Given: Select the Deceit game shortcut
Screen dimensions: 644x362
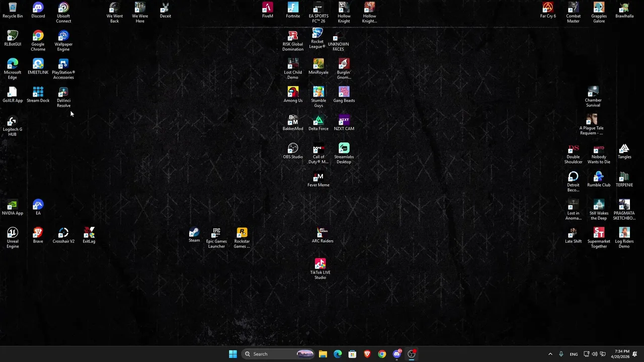Looking at the screenshot, I should click(x=166, y=10).
